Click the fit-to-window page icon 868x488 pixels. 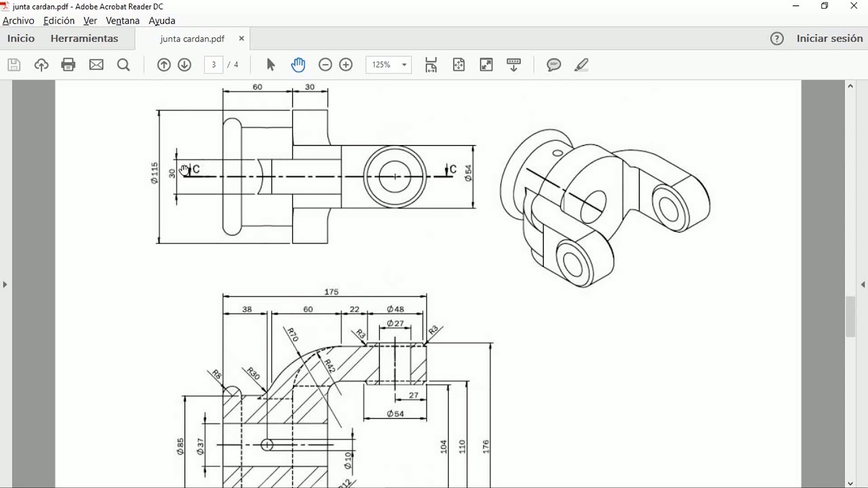tap(459, 65)
